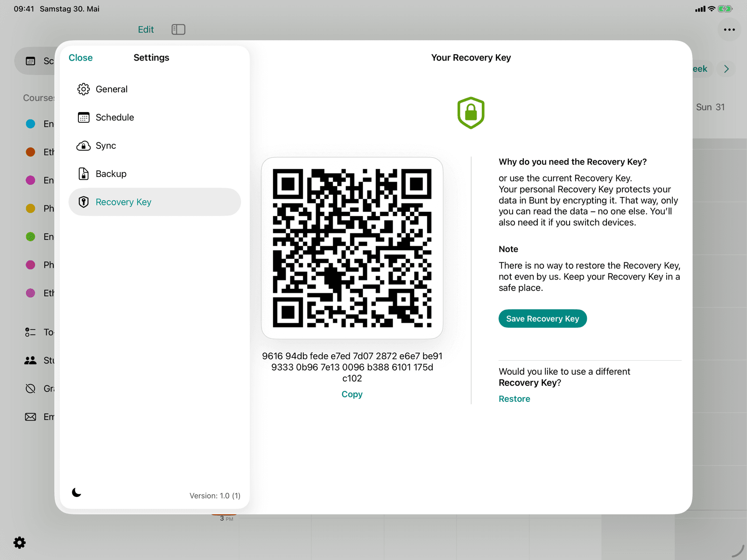
Task: Open the more options ellipsis button
Action: (729, 29)
